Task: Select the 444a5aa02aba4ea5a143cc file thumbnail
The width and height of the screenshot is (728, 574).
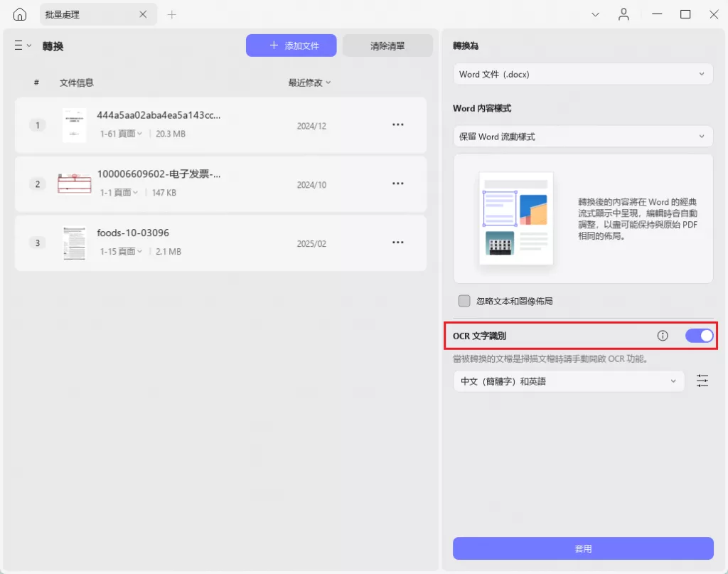Action: [x=74, y=125]
